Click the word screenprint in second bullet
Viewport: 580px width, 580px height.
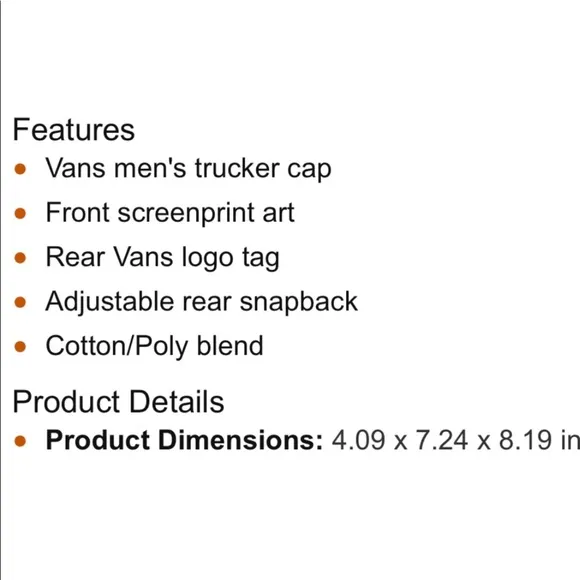point(186,214)
